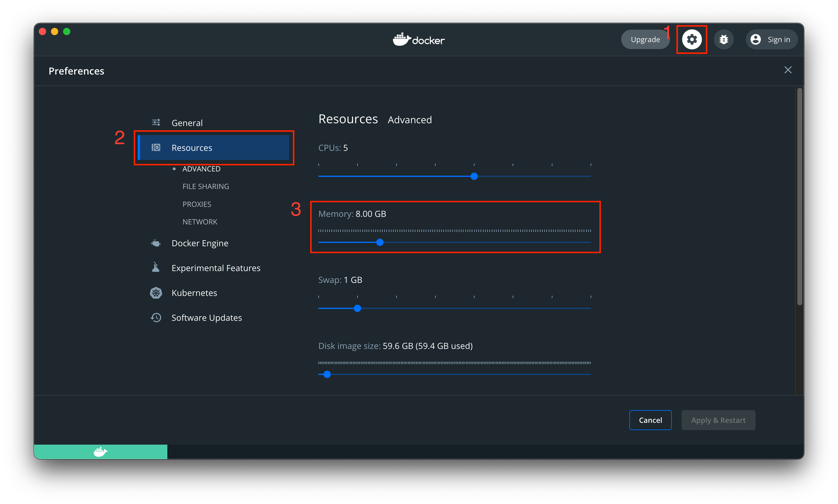This screenshot has height=504, width=838.
Task: Click the Preferences close button
Action: point(788,70)
